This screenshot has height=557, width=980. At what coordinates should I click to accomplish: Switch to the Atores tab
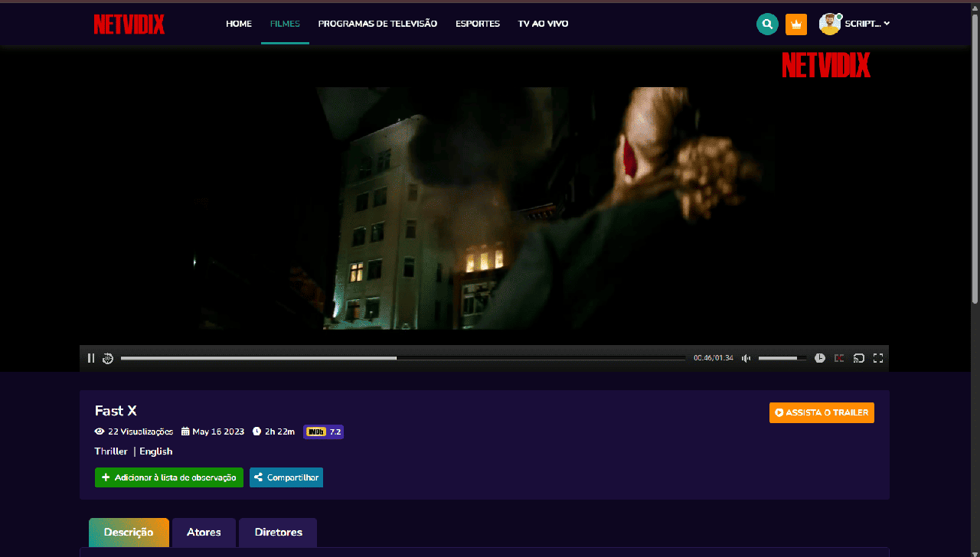point(204,533)
